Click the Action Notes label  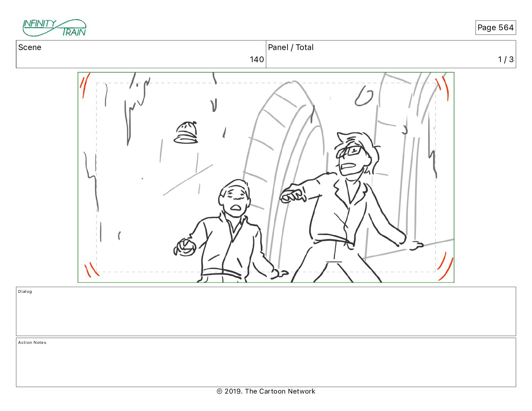pyautogui.click(x=32, y=342)
